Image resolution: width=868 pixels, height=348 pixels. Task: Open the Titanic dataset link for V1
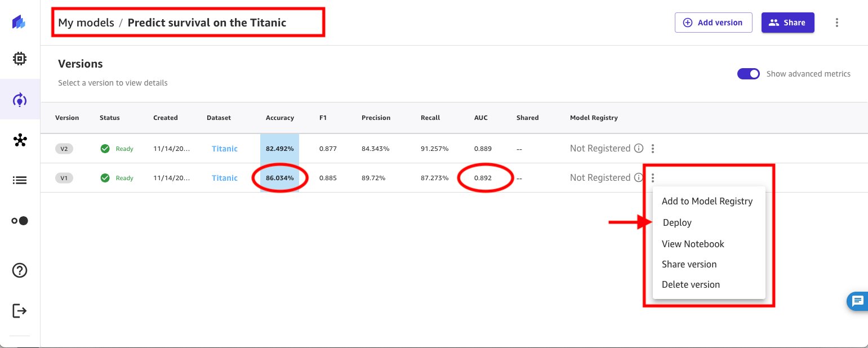point(225,178)
